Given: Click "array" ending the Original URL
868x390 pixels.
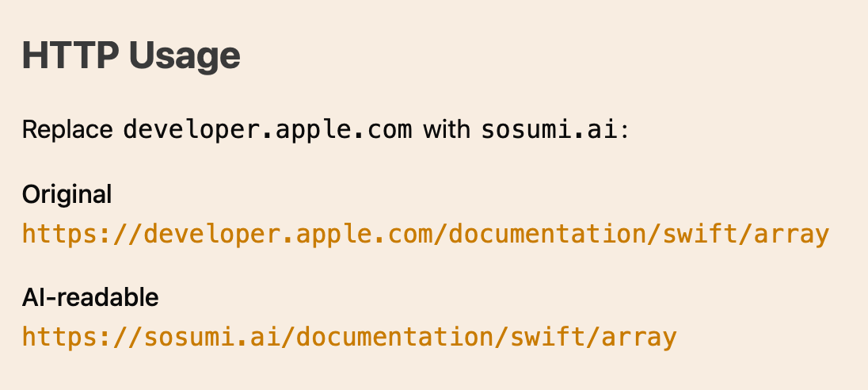Looking at the screenshot, I should click(792, 235).
